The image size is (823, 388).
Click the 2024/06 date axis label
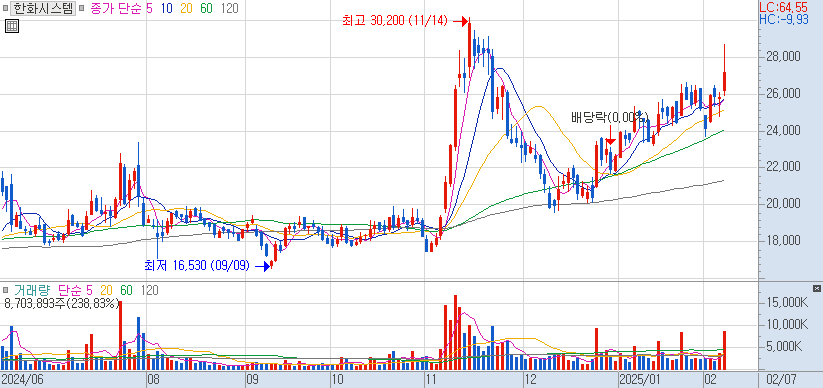click(x=22, y=379)
